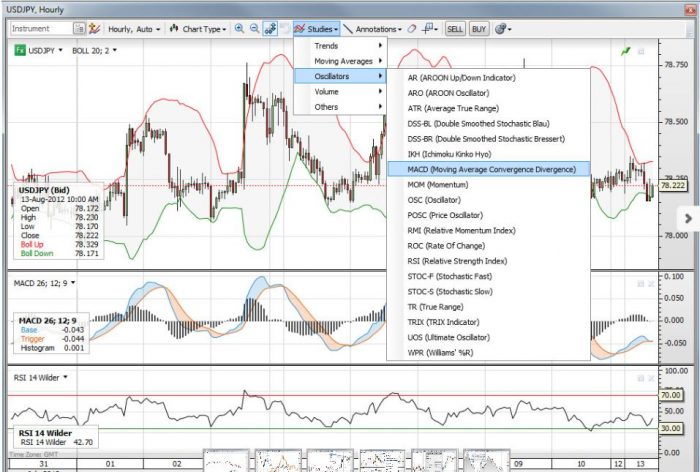Click the zoom in magnifier icon

[x=239, y=29]
